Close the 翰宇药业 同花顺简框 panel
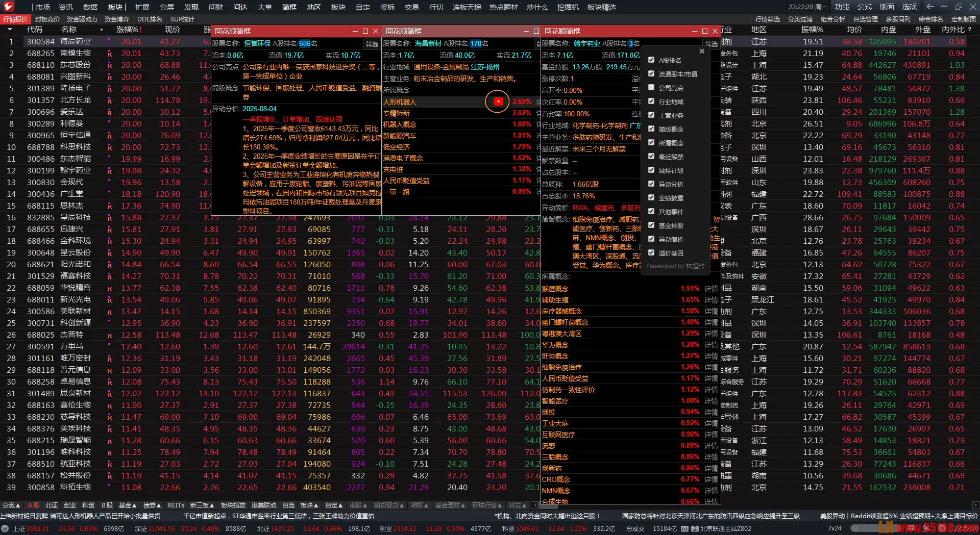The image size is (980, 535). coord(715,31)
